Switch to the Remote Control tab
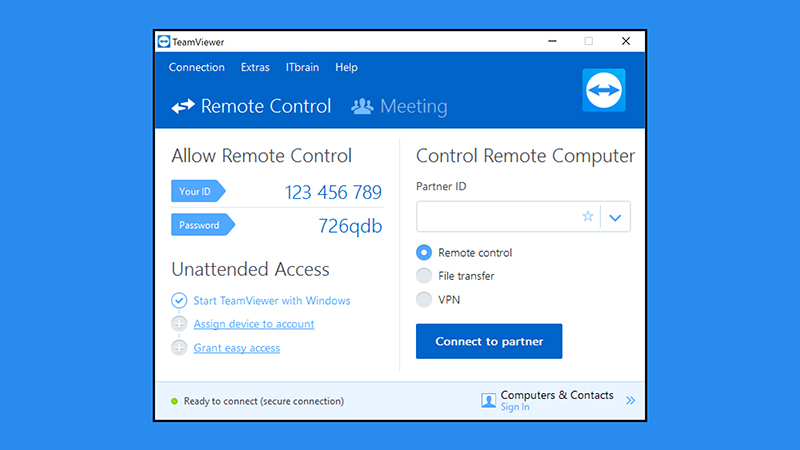Viewport: 800px width, 450px height. [x=251, y=106]
